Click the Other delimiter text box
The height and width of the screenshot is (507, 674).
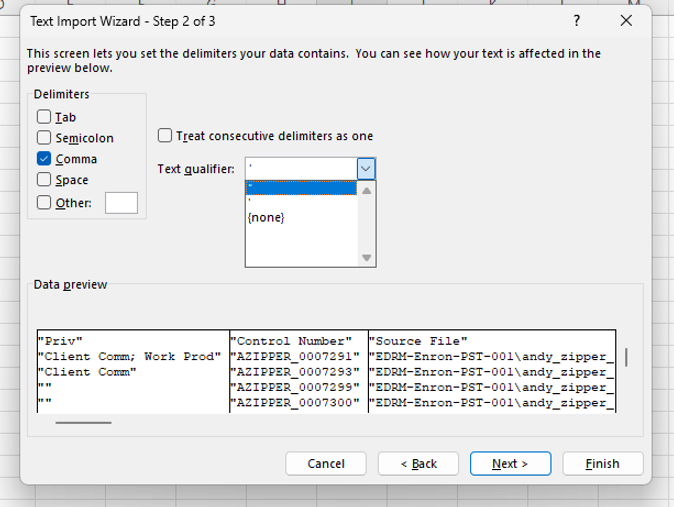click(x=121, y=203)
